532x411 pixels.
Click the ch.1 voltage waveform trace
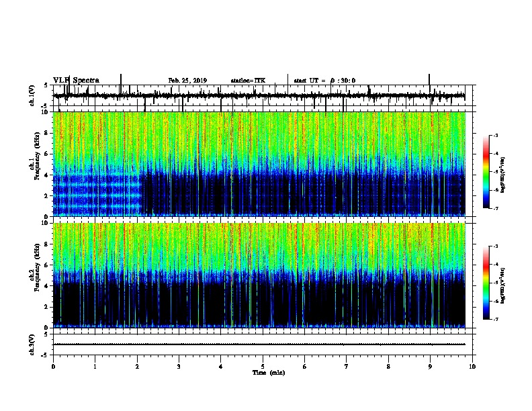(259, 95)
